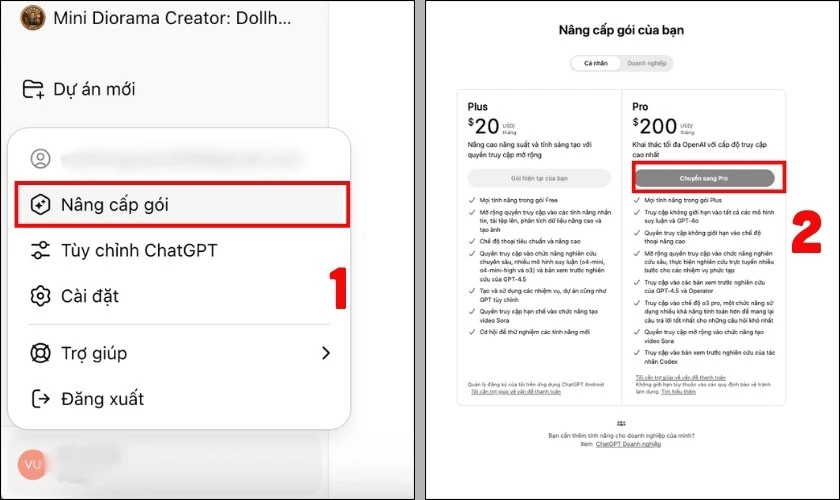Click the $200 price text

(x=655, y=126)
